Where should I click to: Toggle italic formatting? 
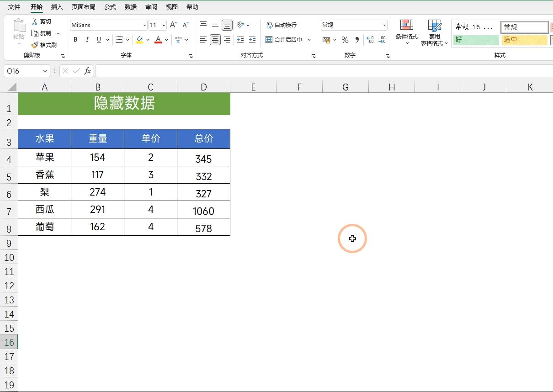(87, 40)
